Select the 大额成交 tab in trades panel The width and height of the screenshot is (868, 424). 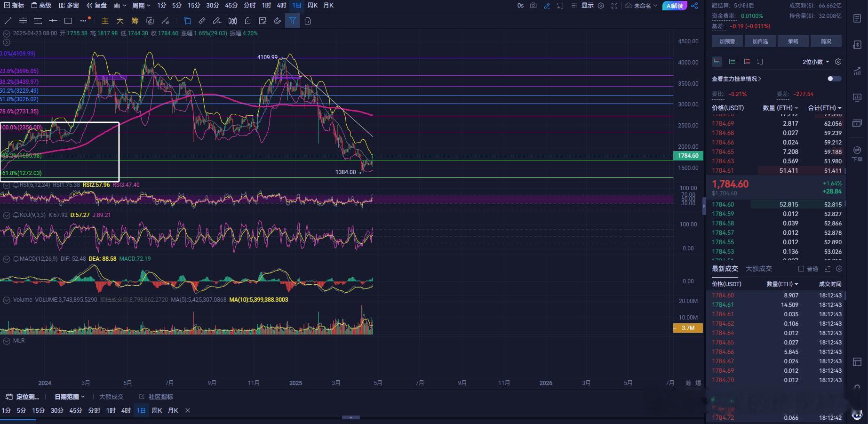759,269
